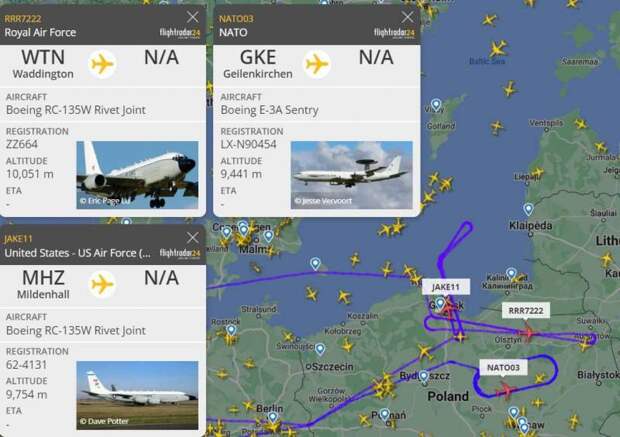The width and height of the screenshot is (620, 437).
Task: Open the 62-4131 Rivet Joint photo
Action: pyautogui.click(x=137, y=395)
